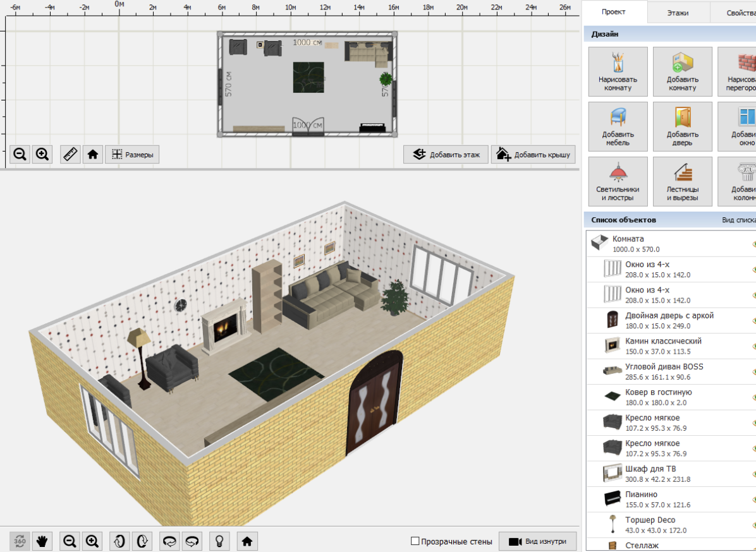The image size is (756, 552).
Task: Click the light bulb icon in the 3D toolbar
Action: (x=219, y=541)
